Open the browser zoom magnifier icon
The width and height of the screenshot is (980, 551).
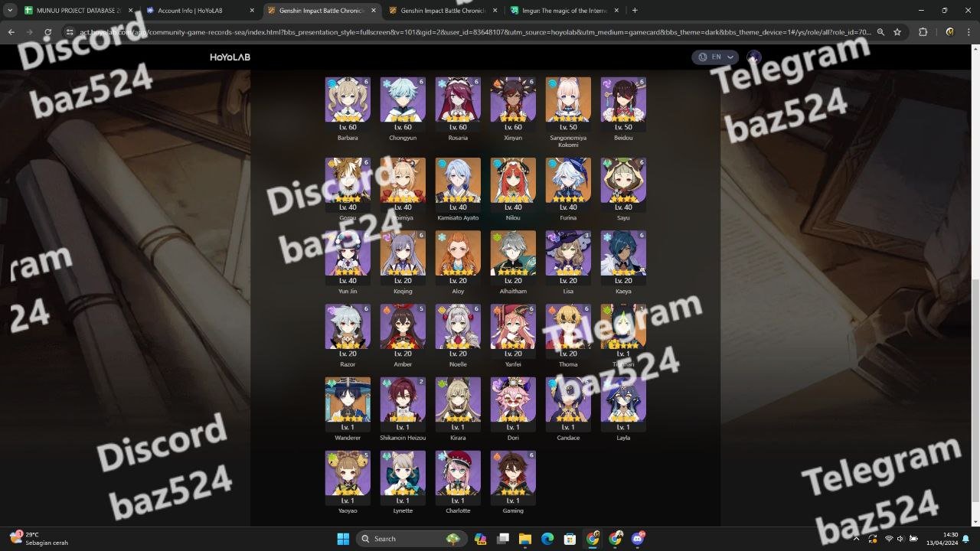[880, 32]
